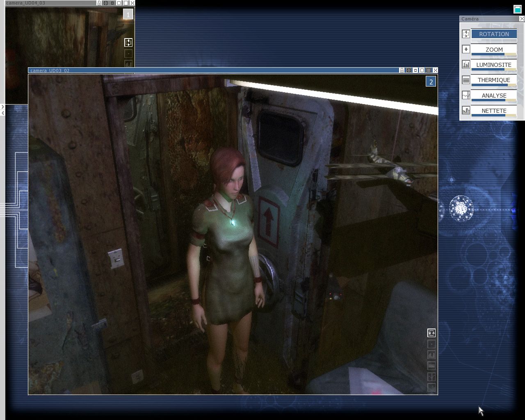Set camera_UD04_03 window to medium size

pyautogui.click(x=119, y=3)
